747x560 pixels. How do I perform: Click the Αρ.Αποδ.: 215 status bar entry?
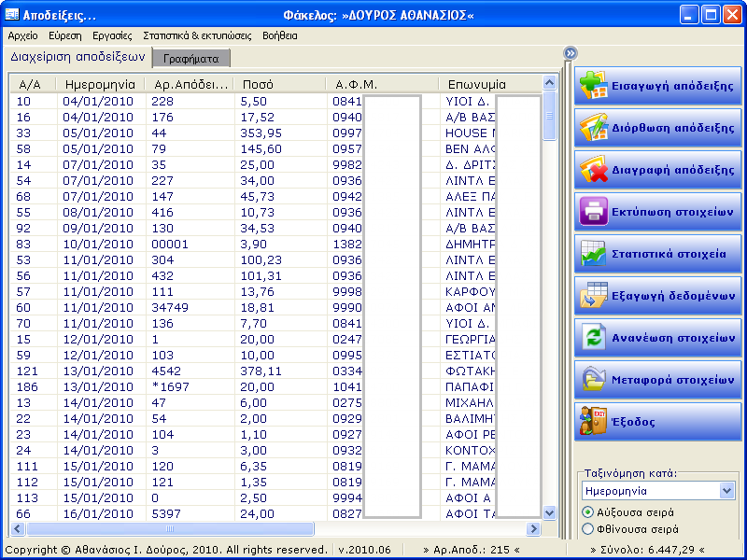[472, 550]
